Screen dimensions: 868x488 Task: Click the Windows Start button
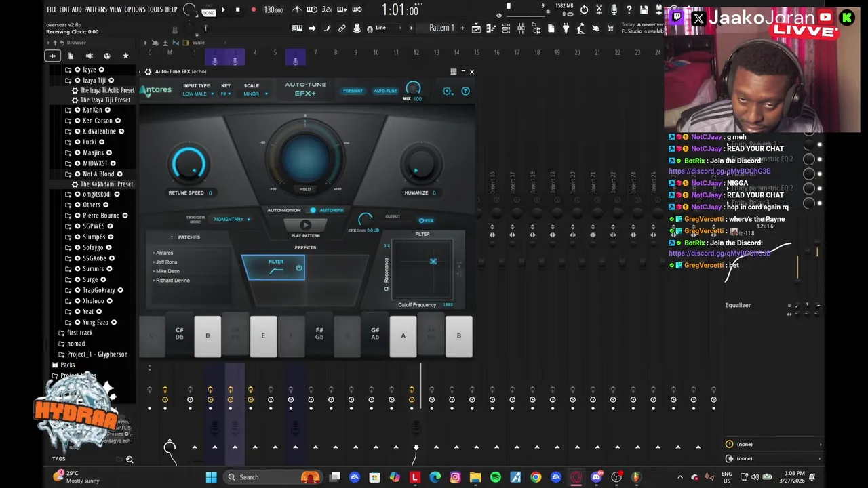click(x=211, y=477)
